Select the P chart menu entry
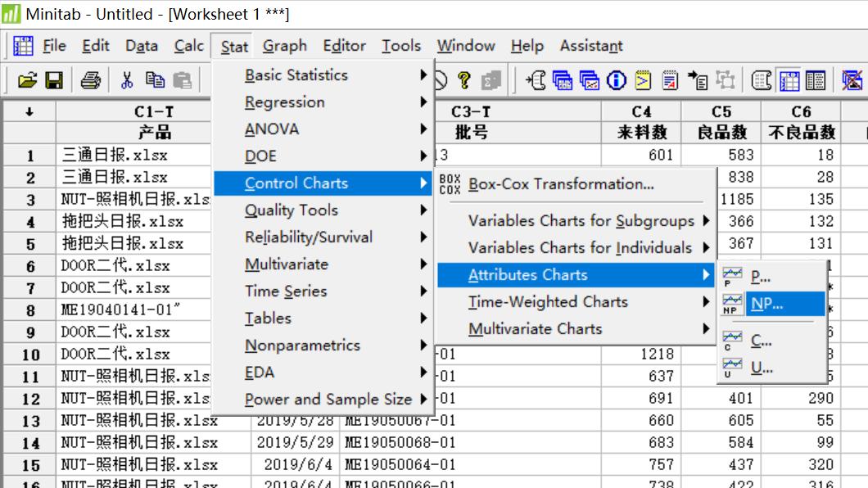The width and height of the screenshot is (868, 488). 760,277
